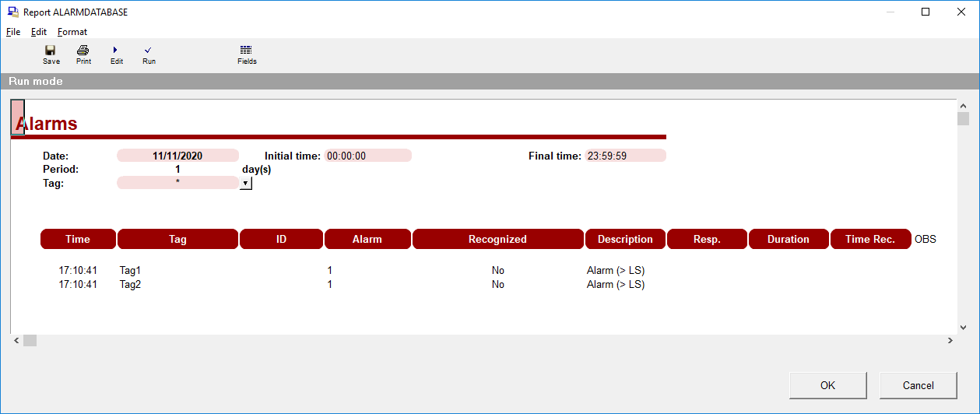Click alarm value 1 in Tag1 row
This screenshot has width=980, height=414.
click(x=329, y=270)
